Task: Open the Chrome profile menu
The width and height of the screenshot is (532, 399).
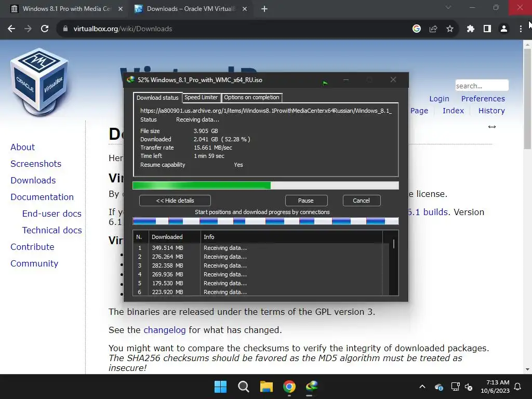Action: pos(504,29)
